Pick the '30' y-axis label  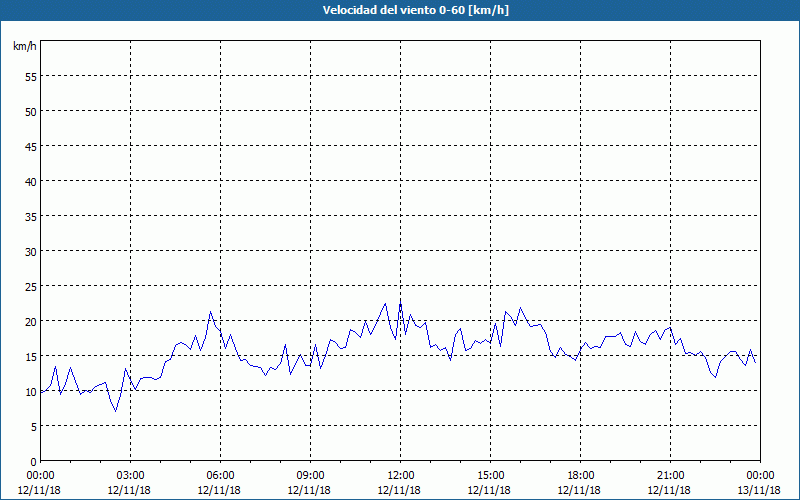click(31, 252)
